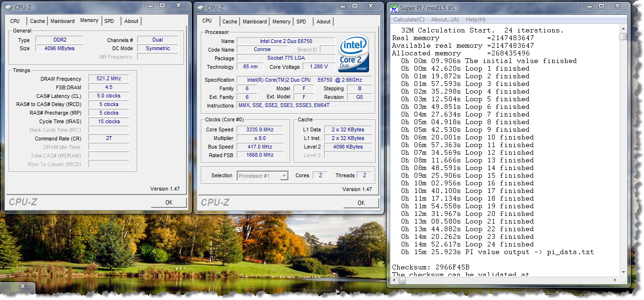Open About tab in Memory CPU-Z window
Image resolution: width=644 pixels, height=300 pixels.
[131, 21]
